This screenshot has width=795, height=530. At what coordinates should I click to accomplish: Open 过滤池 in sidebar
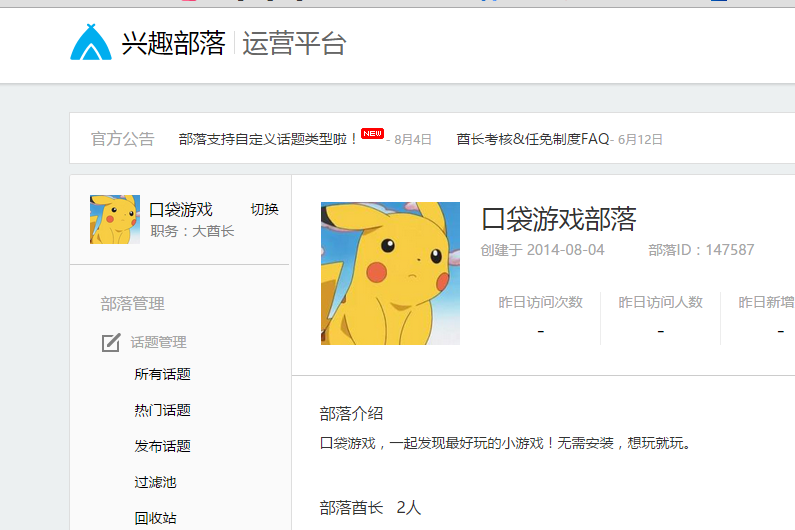(x=155, y=482)
